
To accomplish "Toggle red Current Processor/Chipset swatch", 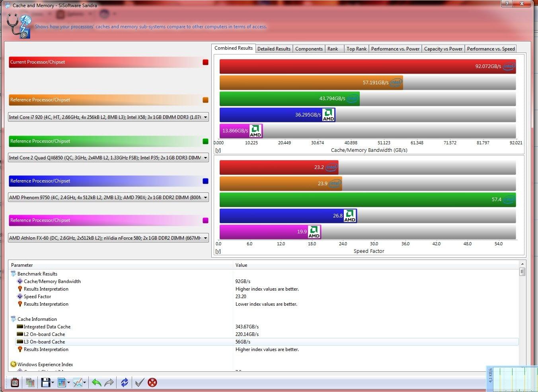I will click(x=205, y=62).
